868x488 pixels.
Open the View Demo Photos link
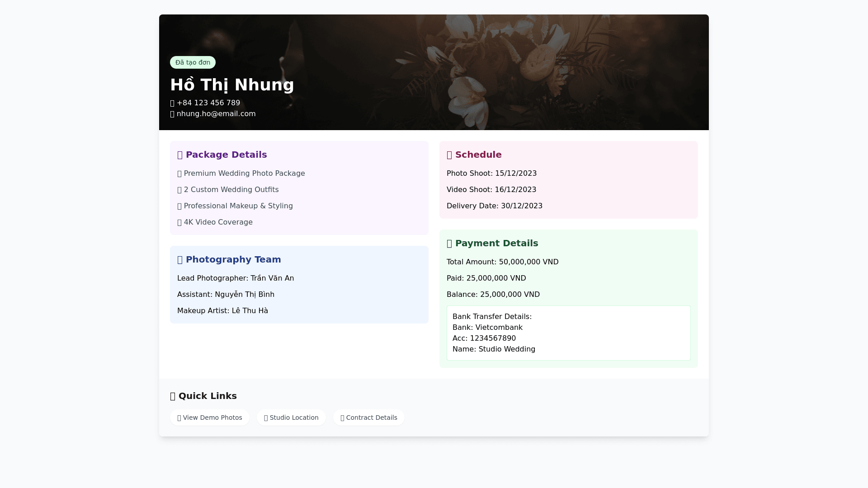pyautogui.click(x=209, y=418)
